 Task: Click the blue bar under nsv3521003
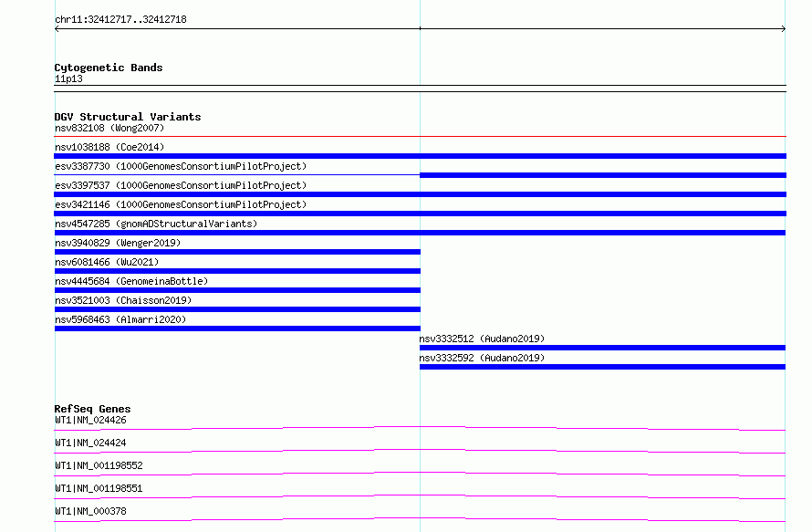pyautogui.click(x=237, y=309)
